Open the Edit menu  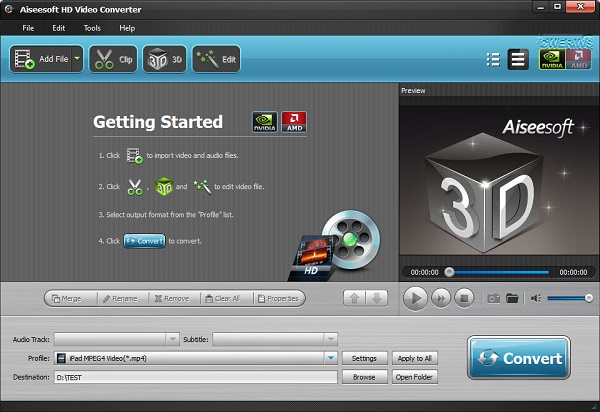(59, 28)
